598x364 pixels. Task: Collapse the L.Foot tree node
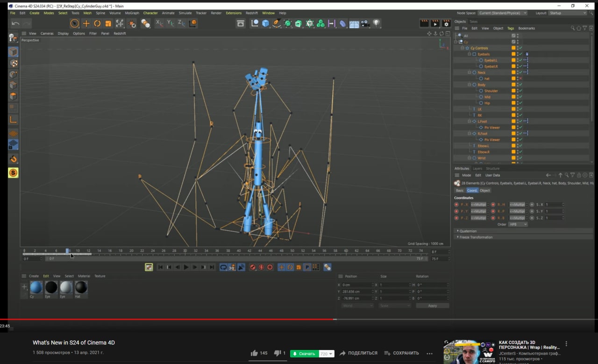point(470,121)
